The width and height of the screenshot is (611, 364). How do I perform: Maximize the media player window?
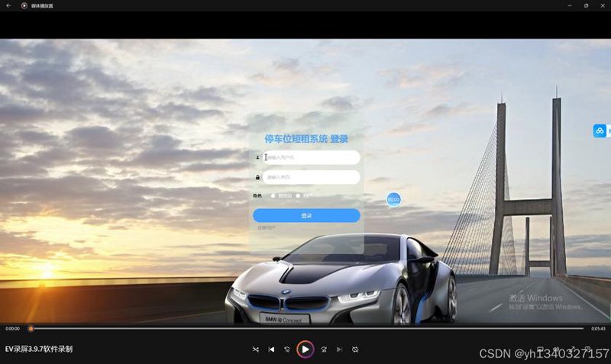click(586, 6)
